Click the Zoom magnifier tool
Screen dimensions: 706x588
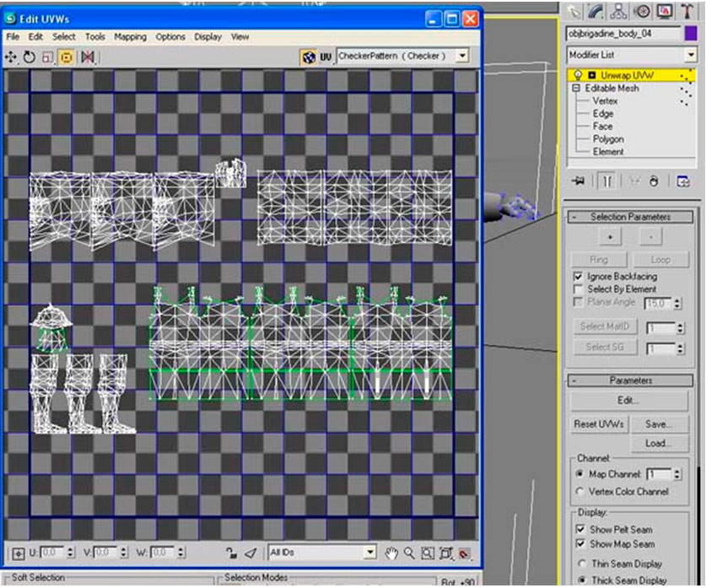click(x=409, y=553)
